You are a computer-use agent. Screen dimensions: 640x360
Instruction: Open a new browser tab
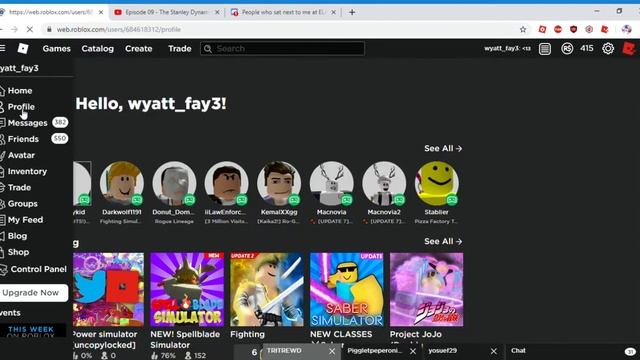(x=352, y=12)
